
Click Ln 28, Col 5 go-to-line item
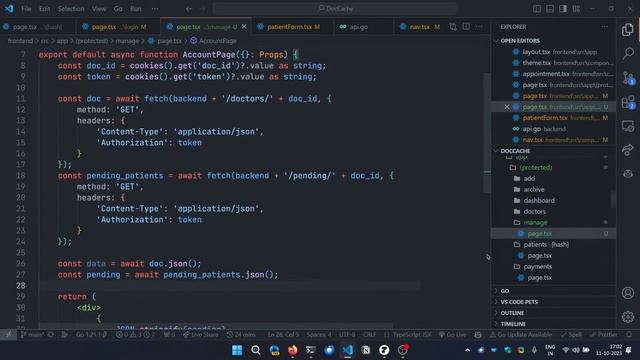tap(283, 335)
